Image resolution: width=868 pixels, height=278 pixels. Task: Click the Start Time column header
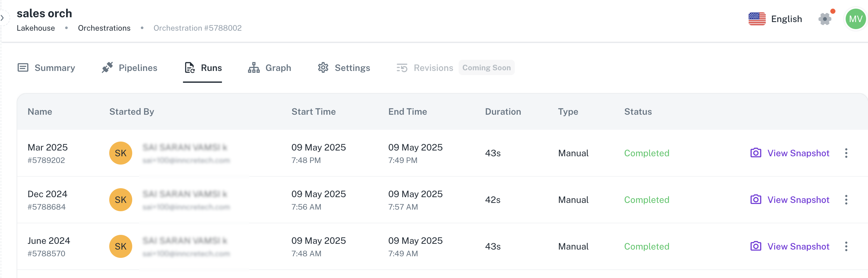point(313,112)
